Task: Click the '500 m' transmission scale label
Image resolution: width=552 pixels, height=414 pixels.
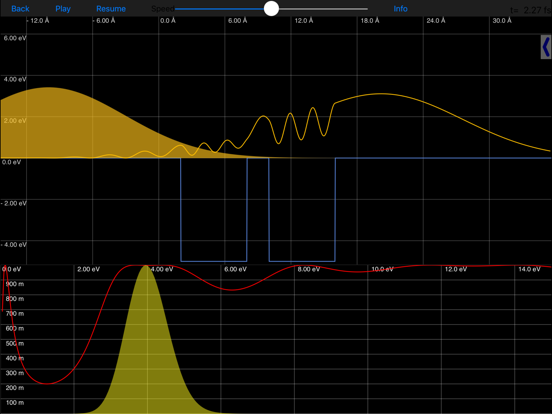Action: tap(15, 344)
